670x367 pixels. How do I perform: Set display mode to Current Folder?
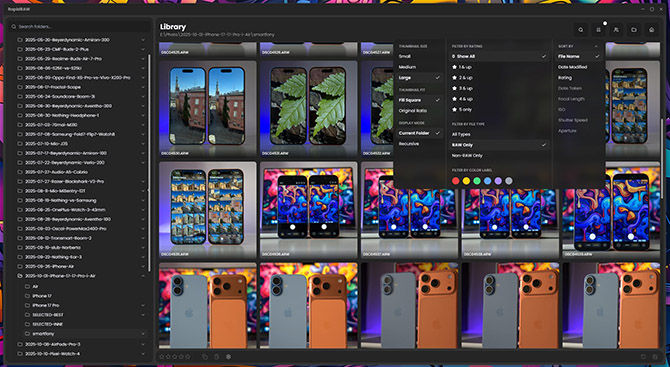(x=420, y=133)
